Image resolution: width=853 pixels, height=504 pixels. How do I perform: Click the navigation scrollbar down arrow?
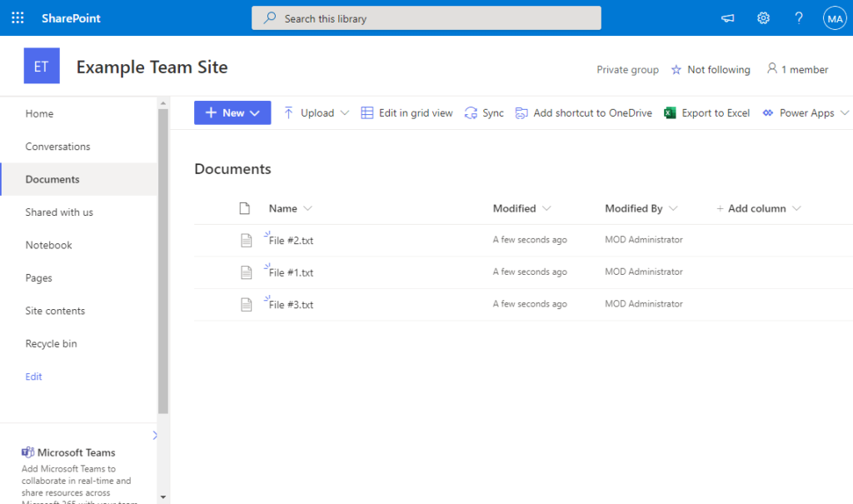(x=163, y=497)
